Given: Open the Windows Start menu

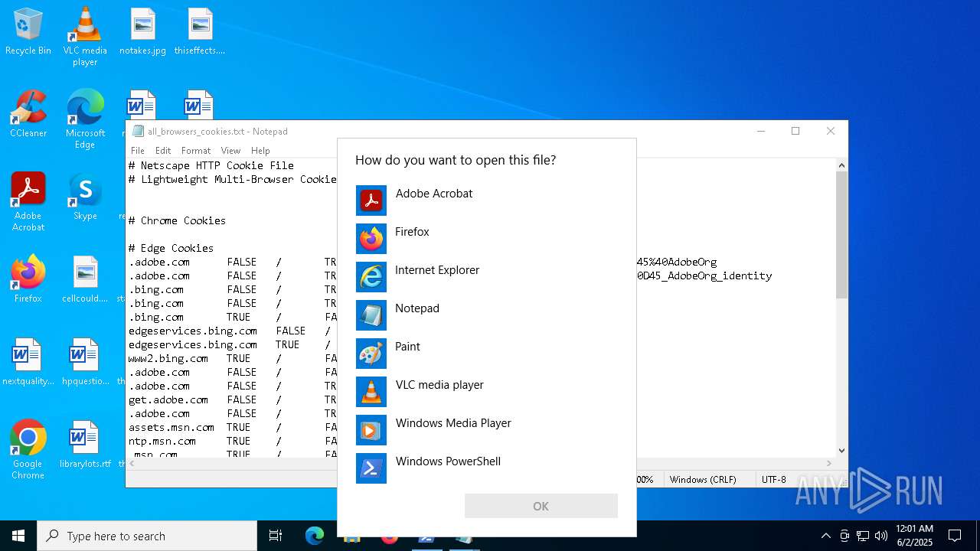Looking at the screenshot, I should (18, 536).
